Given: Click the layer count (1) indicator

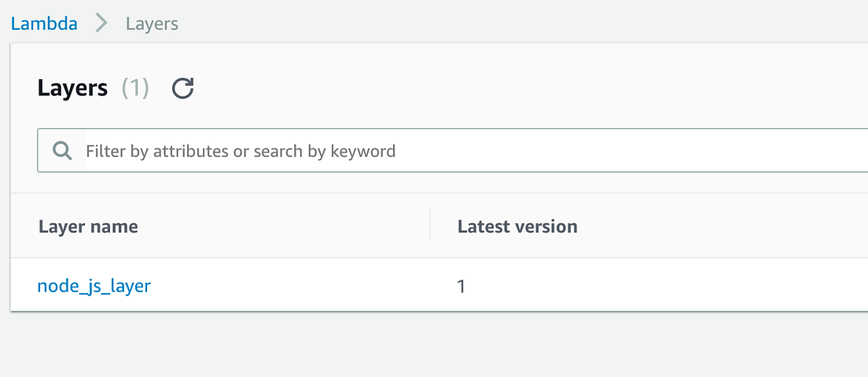Looking at the screenshot, I should (x=135, y=88).
